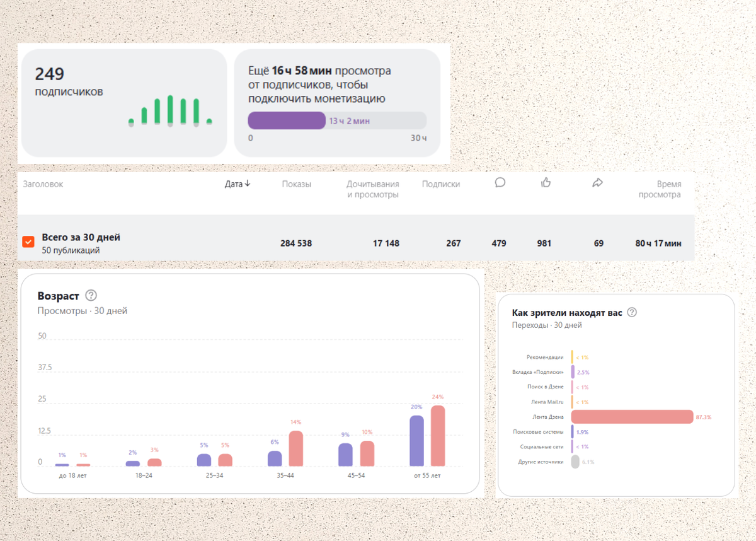Click the pink 35–44 14% bar
The image size is (756, 541).
[x=296, y=448]
